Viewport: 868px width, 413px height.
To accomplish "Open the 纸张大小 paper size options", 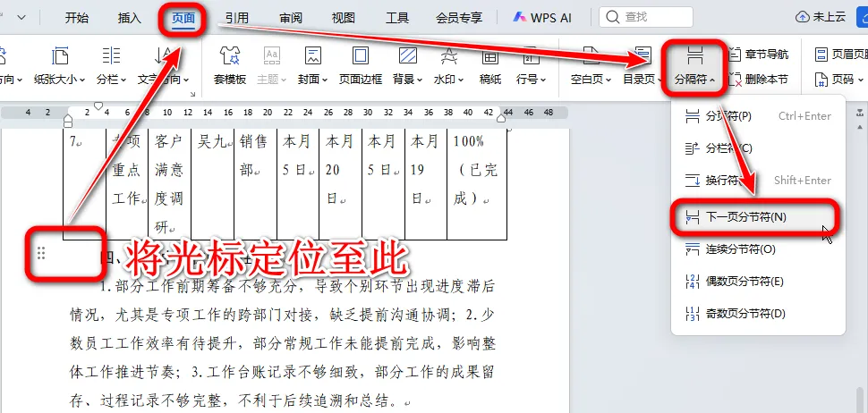I will pos(60,65).
